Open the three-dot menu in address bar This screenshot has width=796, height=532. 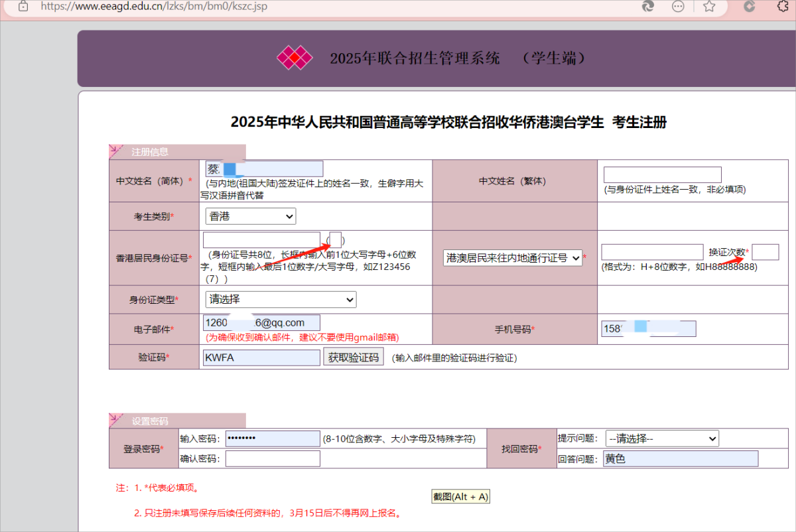(x=678, y=6)
